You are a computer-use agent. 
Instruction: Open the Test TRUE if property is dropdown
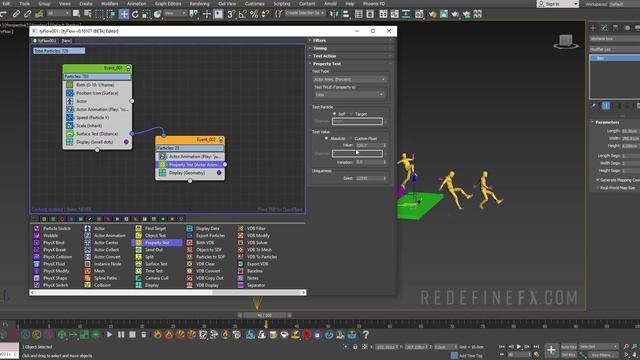click(349, 95)
